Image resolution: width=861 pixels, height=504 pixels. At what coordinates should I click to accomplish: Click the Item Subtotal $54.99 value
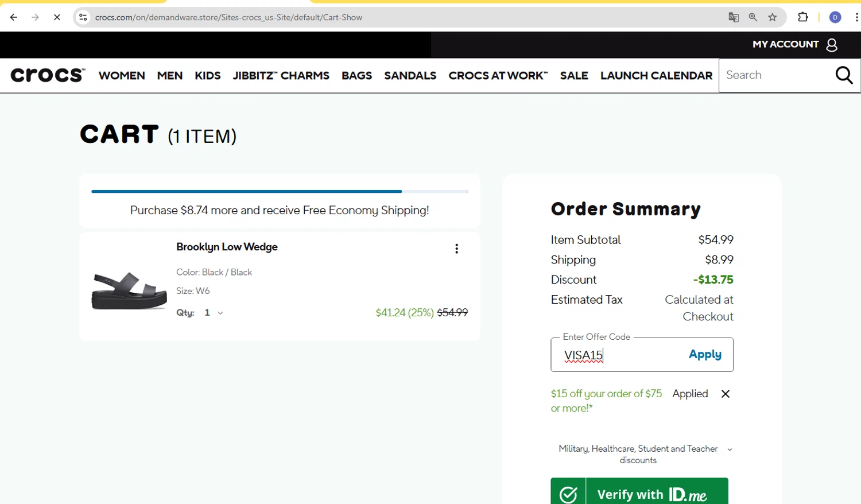pyautogui.click(x=716, y=240)
